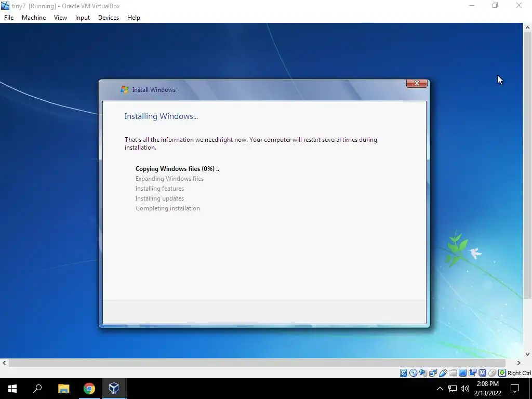Image resolution: width=532 pixels, height=399 pixels.
Task: Minimize the VirtualBox window
Action: 472,6
